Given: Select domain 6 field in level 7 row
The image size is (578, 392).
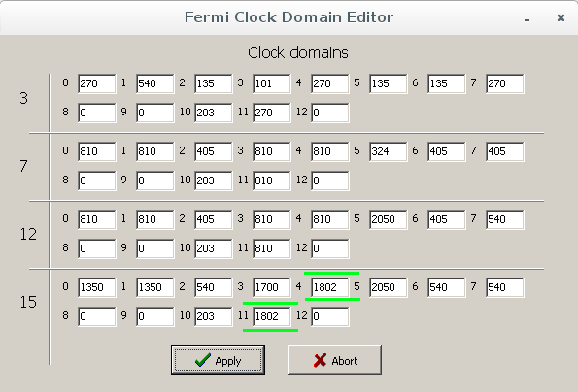Looking at the screenshot, I should (447, 151).
